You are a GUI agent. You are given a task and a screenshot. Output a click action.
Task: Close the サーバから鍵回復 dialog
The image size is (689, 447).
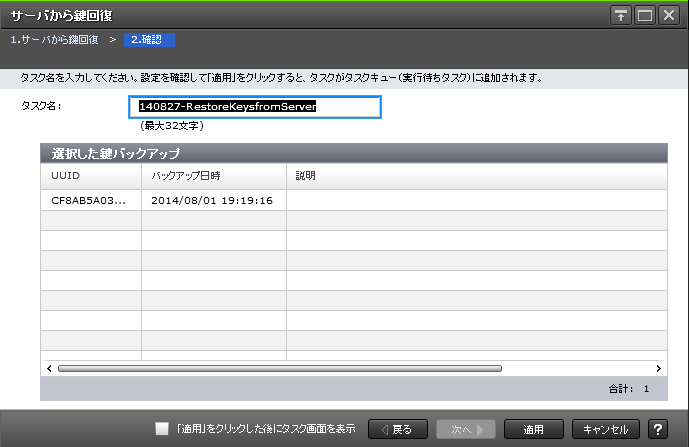pos(669,16)
